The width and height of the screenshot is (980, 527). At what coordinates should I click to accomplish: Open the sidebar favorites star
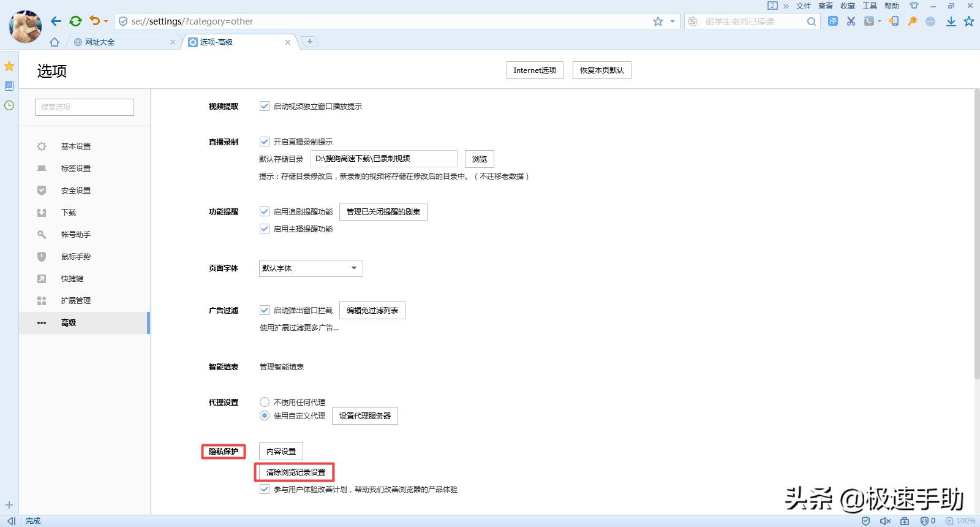(x=9, y=66)
